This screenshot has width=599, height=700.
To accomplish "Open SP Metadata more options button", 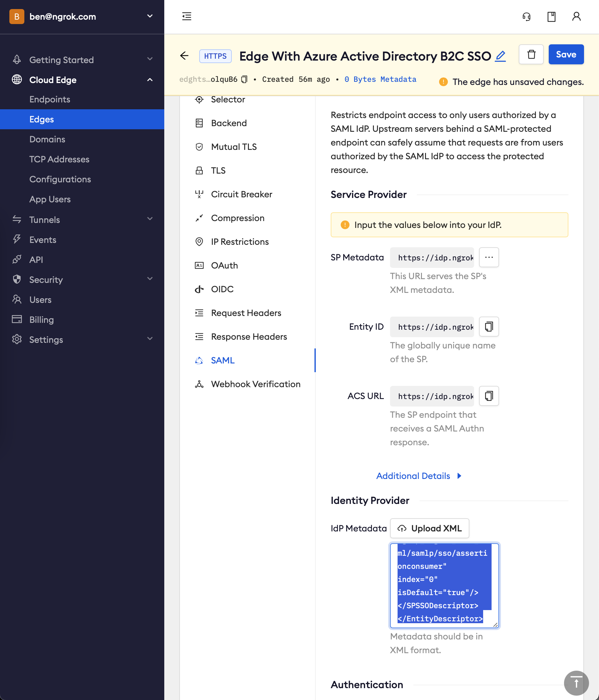I will click(489, 258).
